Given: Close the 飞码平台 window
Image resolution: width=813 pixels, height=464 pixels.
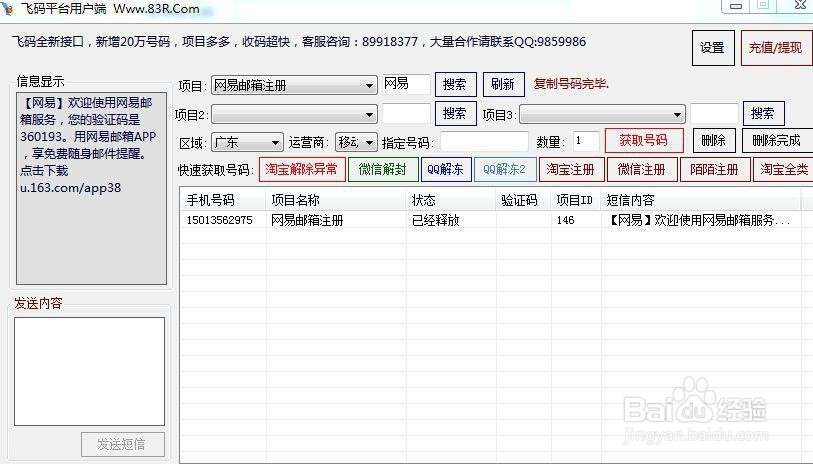Looking at the screenshot, I should (x=800, y=6).
